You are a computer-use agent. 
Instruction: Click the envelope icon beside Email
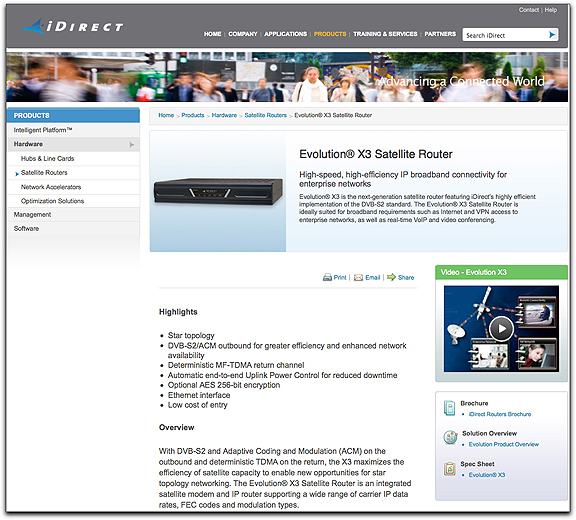pos(358,278)
